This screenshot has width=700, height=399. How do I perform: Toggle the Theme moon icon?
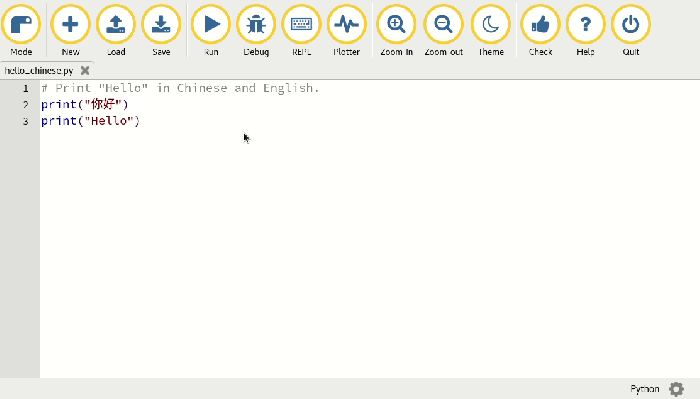(491, 30)
